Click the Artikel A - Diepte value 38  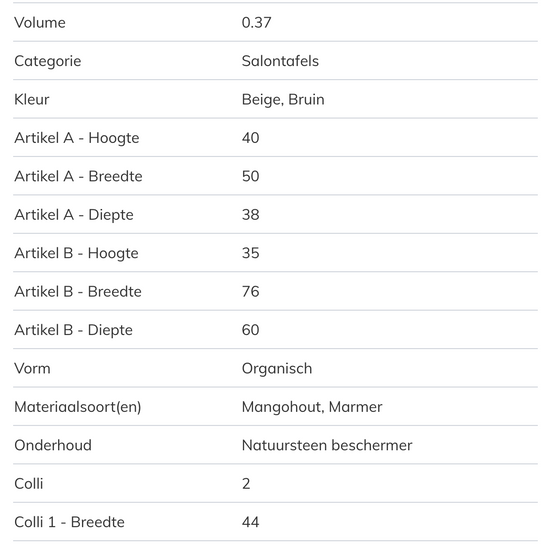[250, 215]
